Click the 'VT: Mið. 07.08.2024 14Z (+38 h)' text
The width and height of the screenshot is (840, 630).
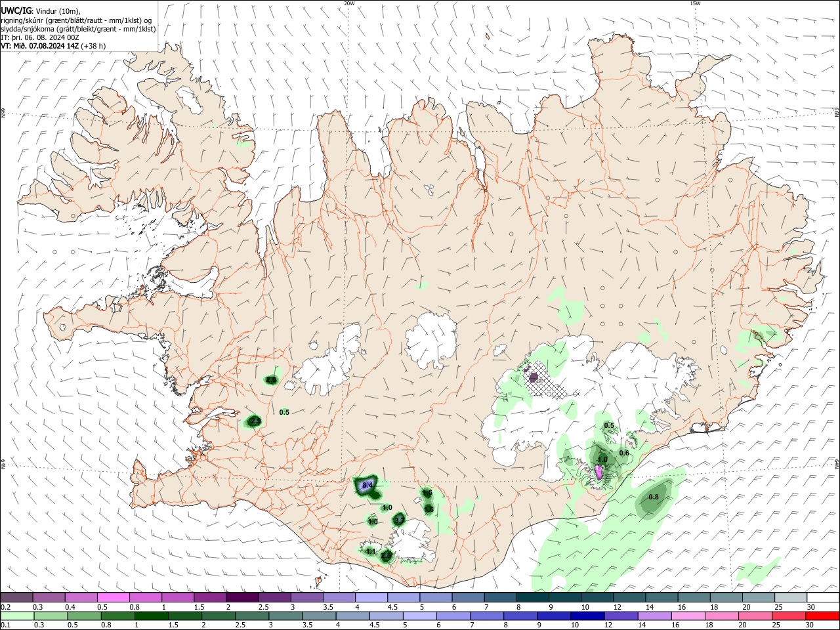tap(52, 46)
